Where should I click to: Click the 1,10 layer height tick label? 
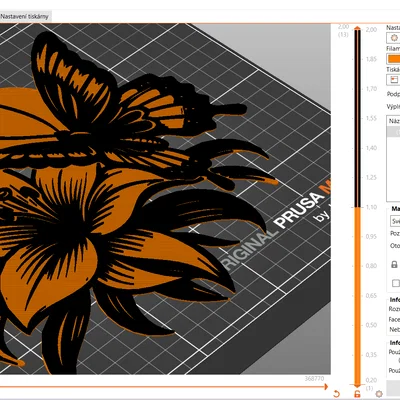click(371, 207)
